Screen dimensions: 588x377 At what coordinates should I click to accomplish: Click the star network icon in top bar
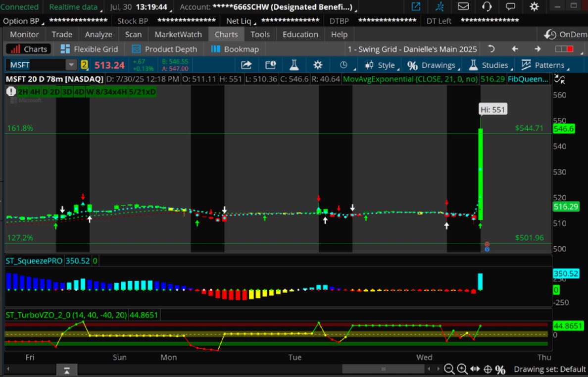click(x=440, y=6)
